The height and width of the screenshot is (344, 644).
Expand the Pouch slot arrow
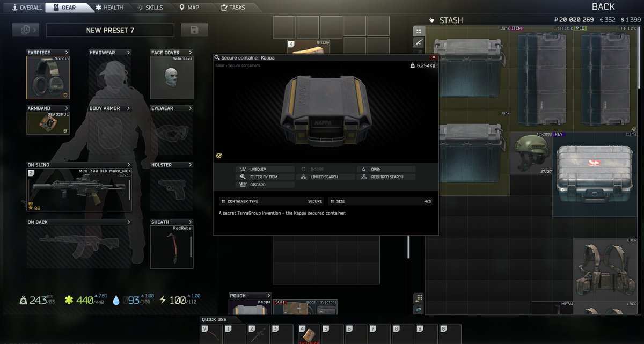(268, 296)
